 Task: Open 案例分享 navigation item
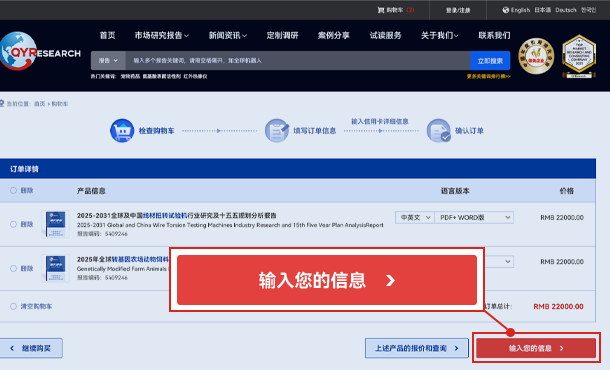pos(334,35)
